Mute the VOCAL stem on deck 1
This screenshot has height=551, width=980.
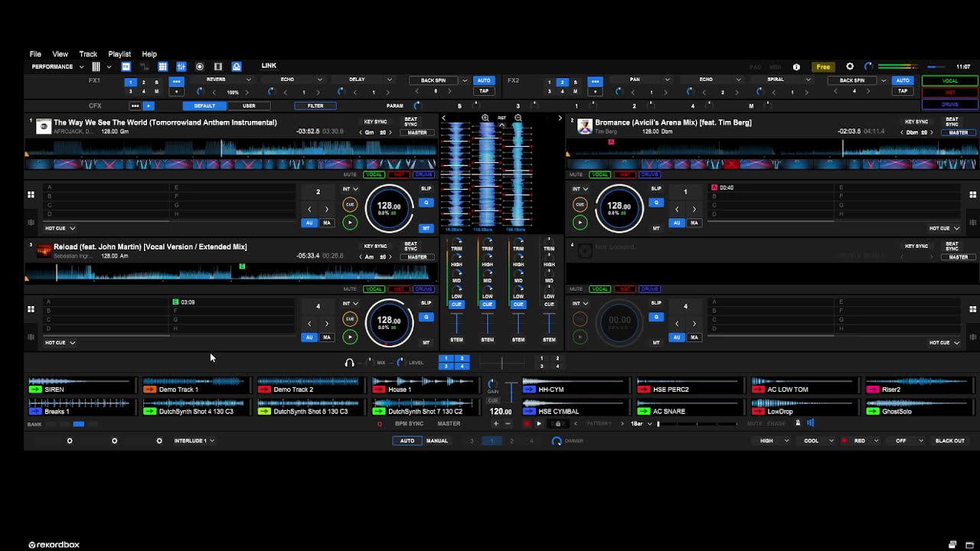(x=374, y=174)
